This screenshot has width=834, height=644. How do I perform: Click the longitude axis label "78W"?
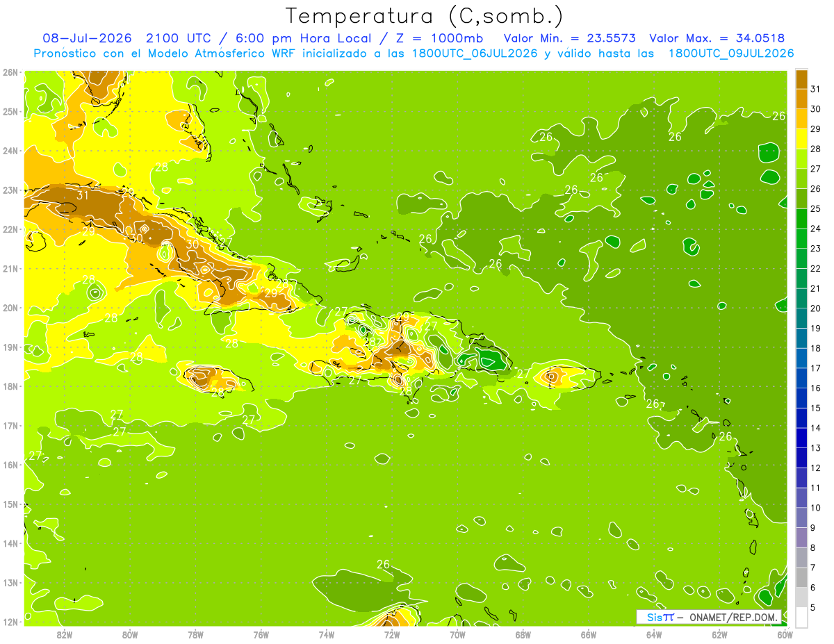tap(195, 634)
